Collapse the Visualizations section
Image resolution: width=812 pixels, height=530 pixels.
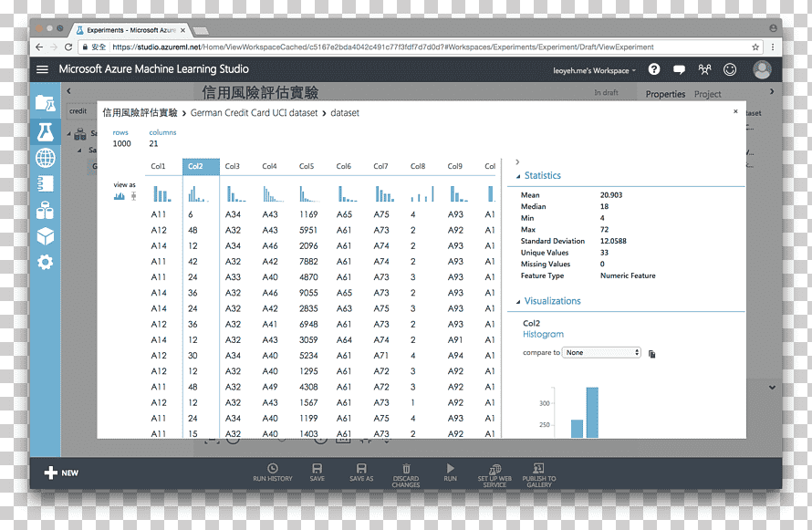(518, 302)
